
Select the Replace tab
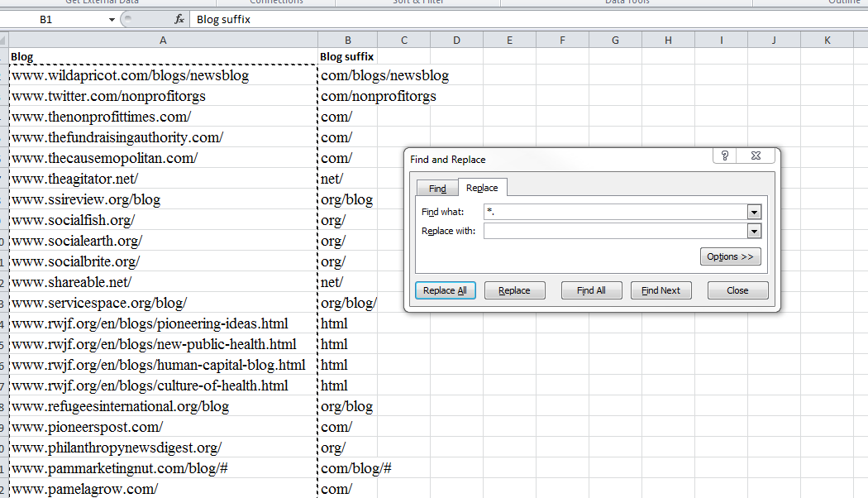pos(482,188)
